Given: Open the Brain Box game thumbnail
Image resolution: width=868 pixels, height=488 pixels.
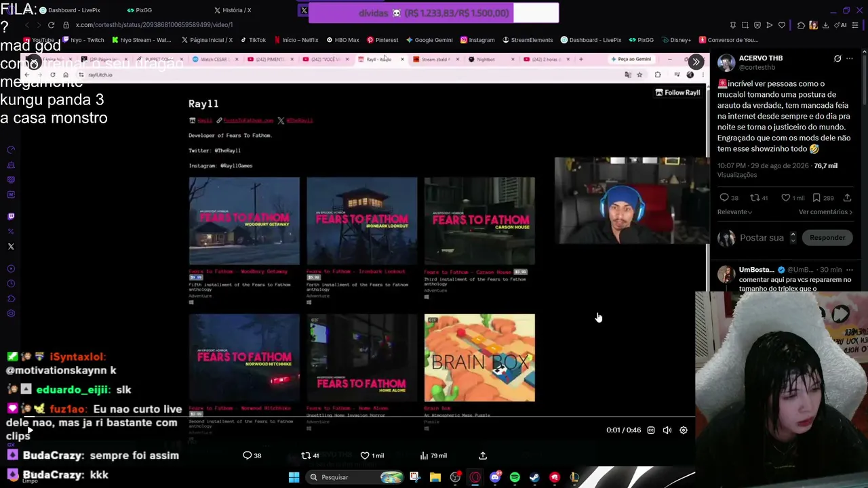Looking at the screenshot, I should 479,358.
